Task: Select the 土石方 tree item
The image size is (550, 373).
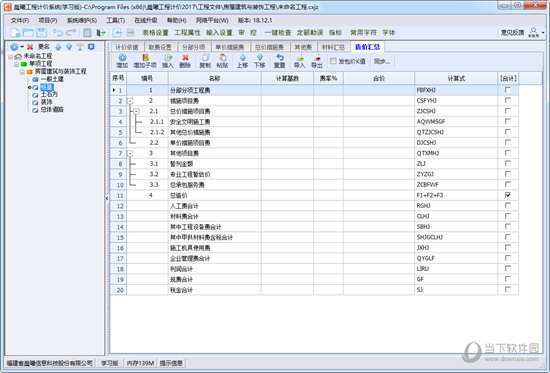Action: (49, 94)
